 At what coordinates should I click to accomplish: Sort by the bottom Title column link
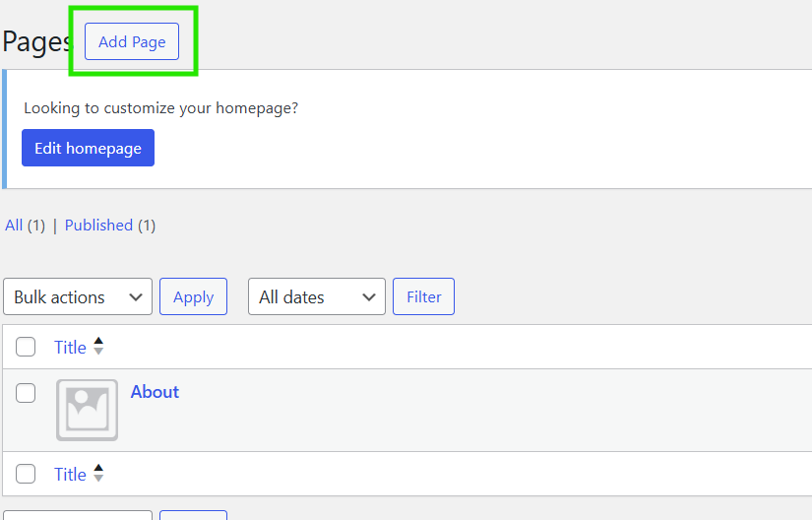[71, 475]
